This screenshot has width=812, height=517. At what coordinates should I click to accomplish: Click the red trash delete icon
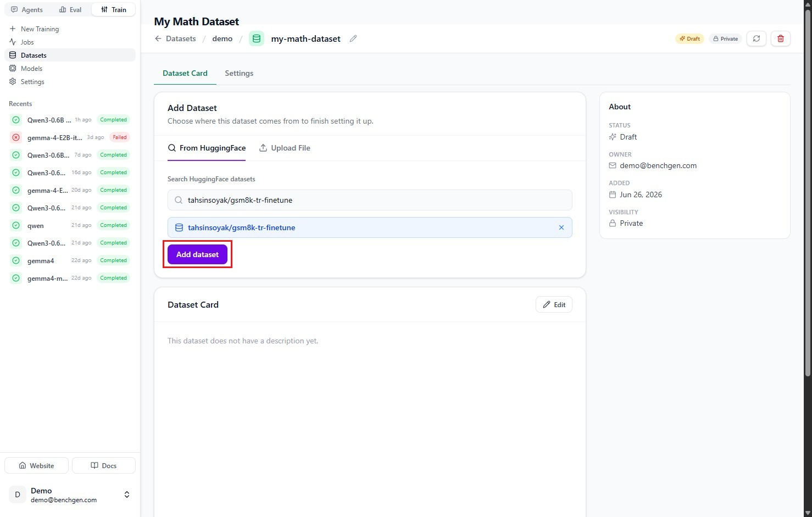pyautogui.click(x=781, y=38)
